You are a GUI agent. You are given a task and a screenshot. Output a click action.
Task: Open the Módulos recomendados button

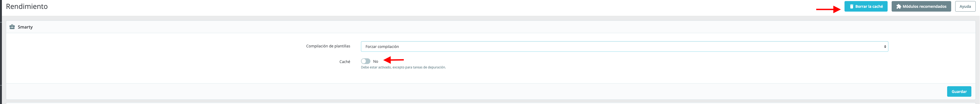(921, 6)
